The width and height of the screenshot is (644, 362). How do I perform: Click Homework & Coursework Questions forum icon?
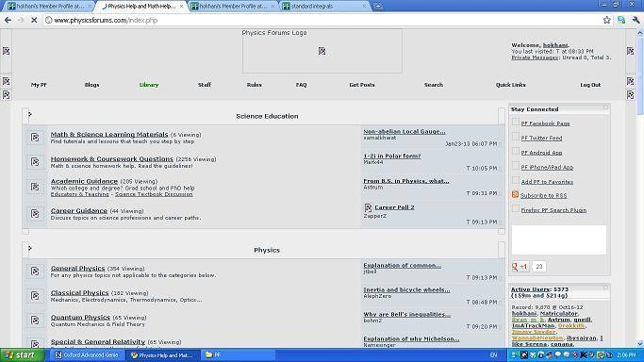(x=35, y=162)
